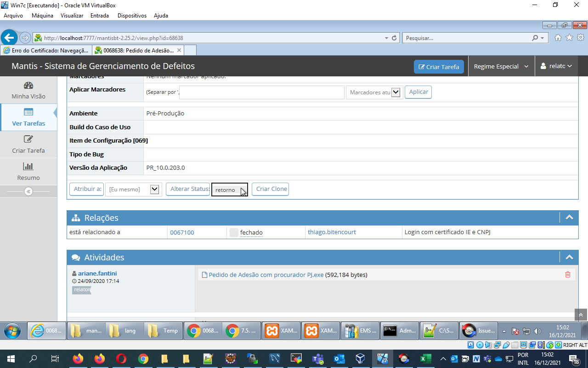Screen dimensions: 588x368
Task: Click the Aplicar button
Action: pos(418,92)
